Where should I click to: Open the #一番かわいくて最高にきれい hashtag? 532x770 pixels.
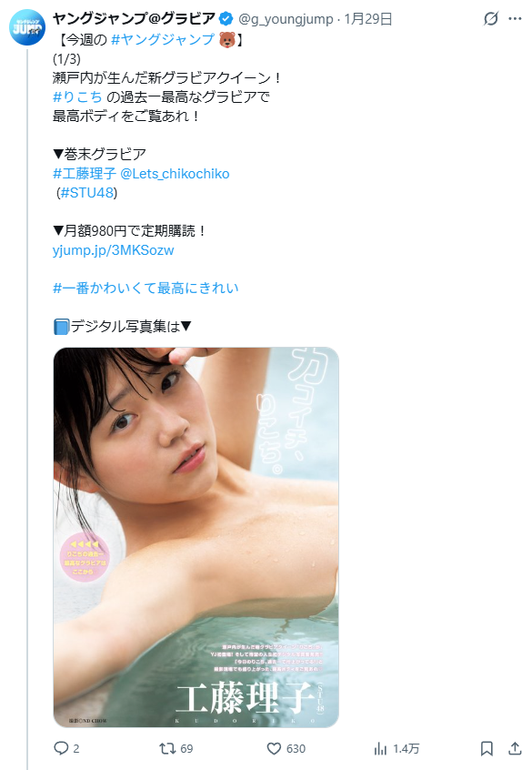click(x=146, y=288)
